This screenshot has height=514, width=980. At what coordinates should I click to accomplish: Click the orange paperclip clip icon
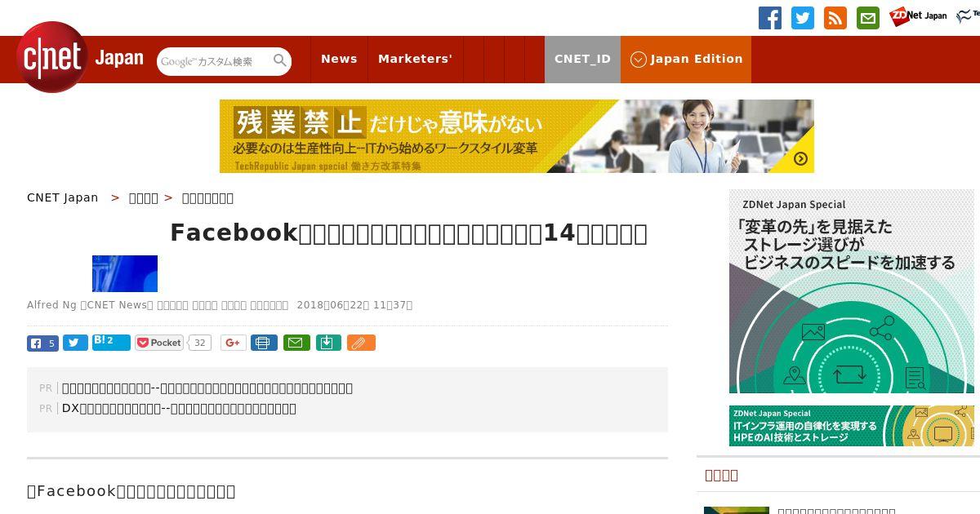pyautogui.click(x=361, y=343)
